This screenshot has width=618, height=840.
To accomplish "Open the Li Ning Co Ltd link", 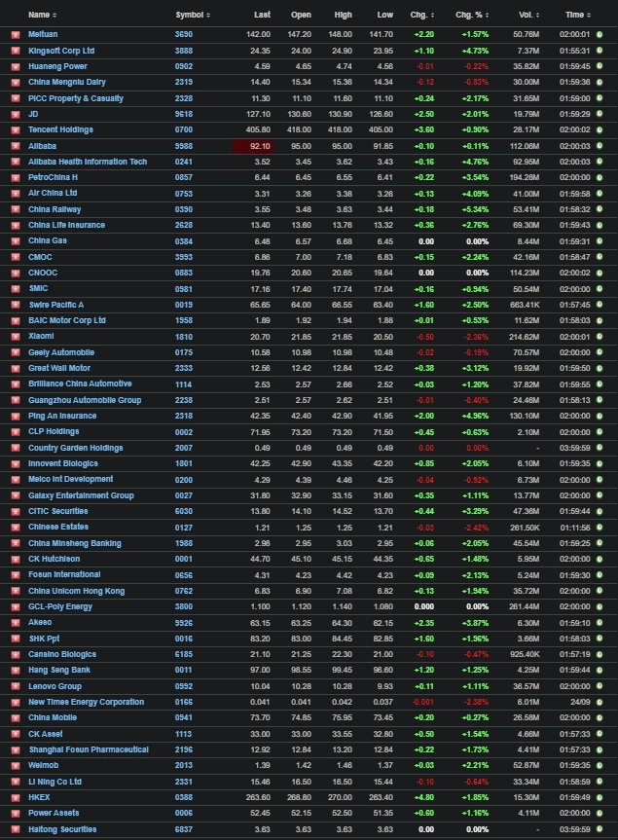I will [55, 782].
